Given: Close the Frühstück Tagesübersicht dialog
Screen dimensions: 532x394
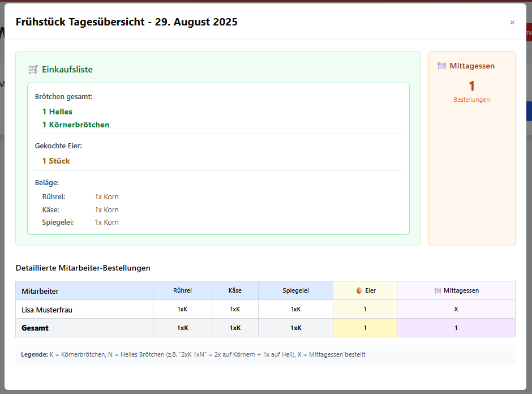Looking at the screenshot, I should [x=512, y=23].
